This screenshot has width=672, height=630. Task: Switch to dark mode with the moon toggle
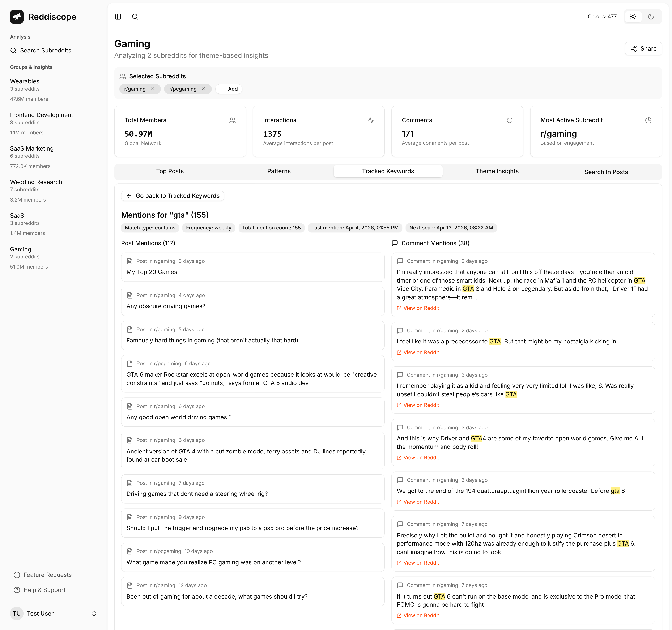pos(651,17)
